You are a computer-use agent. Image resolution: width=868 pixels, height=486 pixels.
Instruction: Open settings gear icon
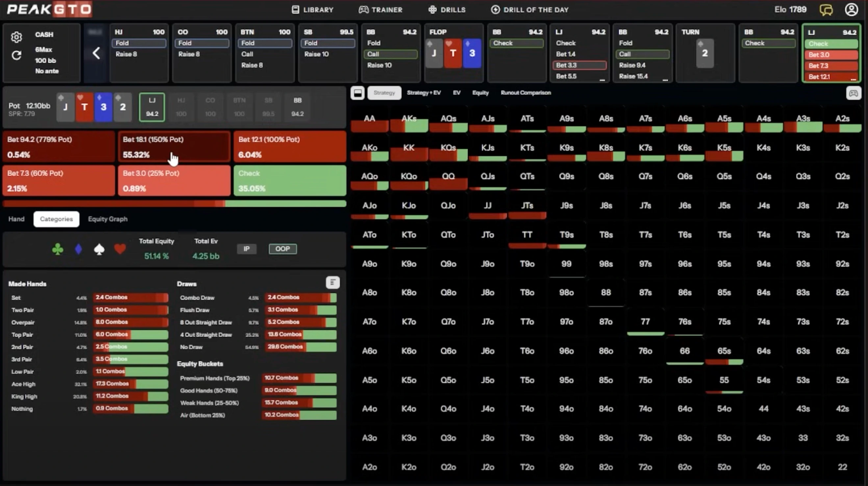tap(16, 37)
